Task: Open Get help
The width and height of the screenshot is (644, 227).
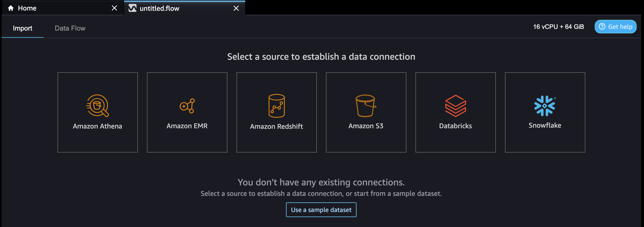Action: tap(615, 26)
